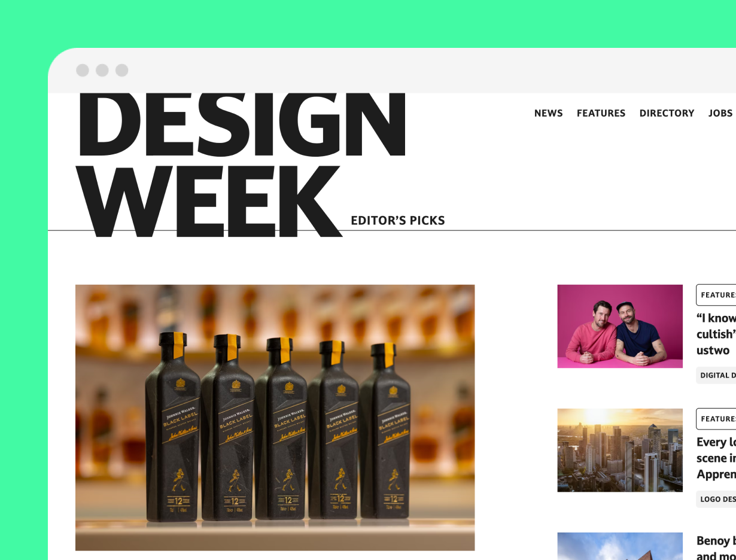Click the FEATURES tag above ustwo article
This screenshot has height=560, width=736.
tap(716, 295)
